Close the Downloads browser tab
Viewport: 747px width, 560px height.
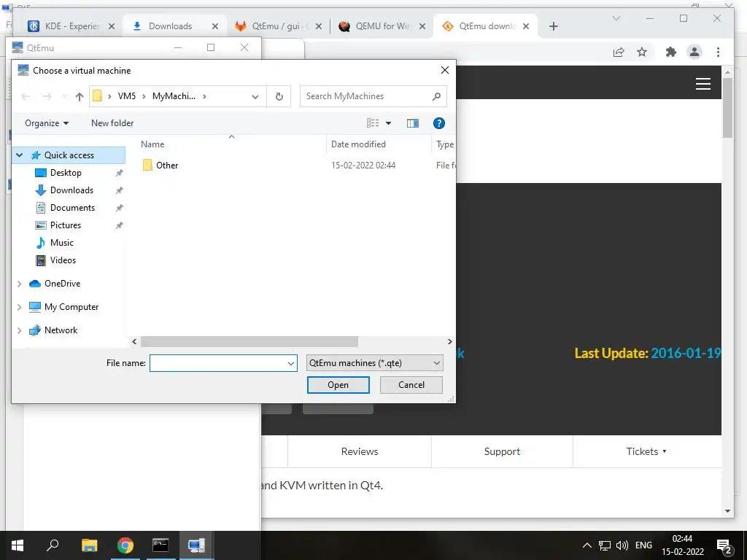point(215,26)
